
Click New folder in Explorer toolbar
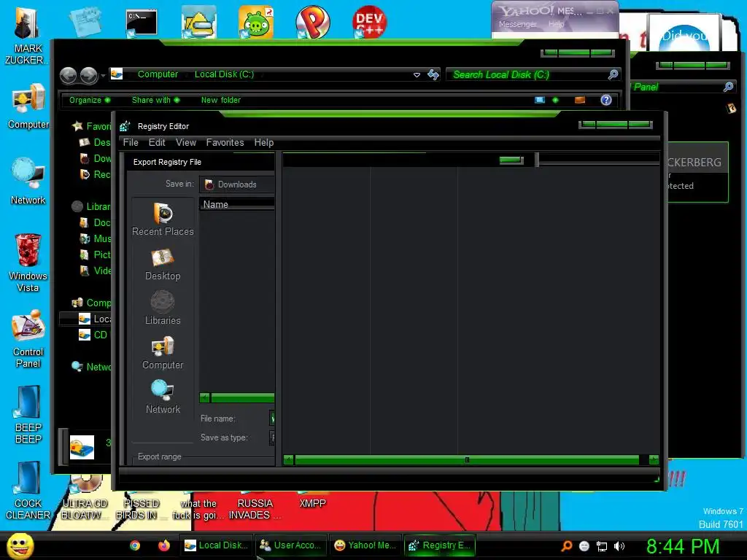tap(220, 100)
